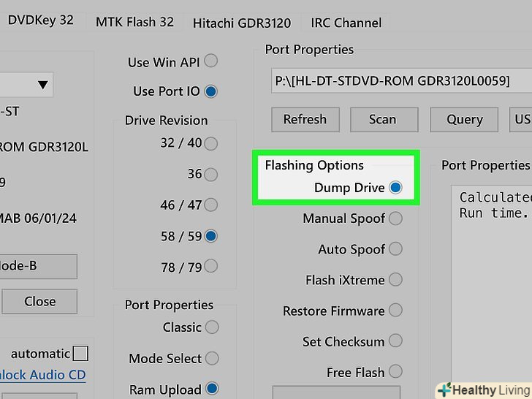Choose drive revision 32 / 40
Screen dimensions: 532x399
click(x=210, y=143)
